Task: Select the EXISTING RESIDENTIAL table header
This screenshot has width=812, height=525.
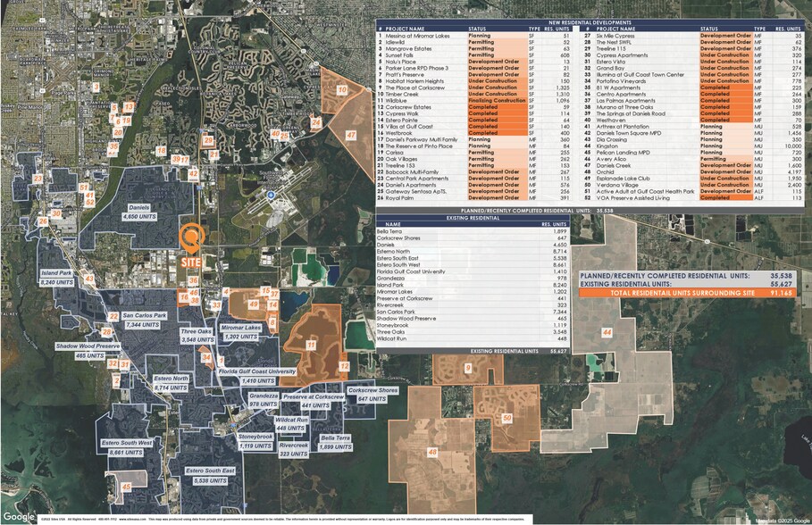Action: coord(473,219)
